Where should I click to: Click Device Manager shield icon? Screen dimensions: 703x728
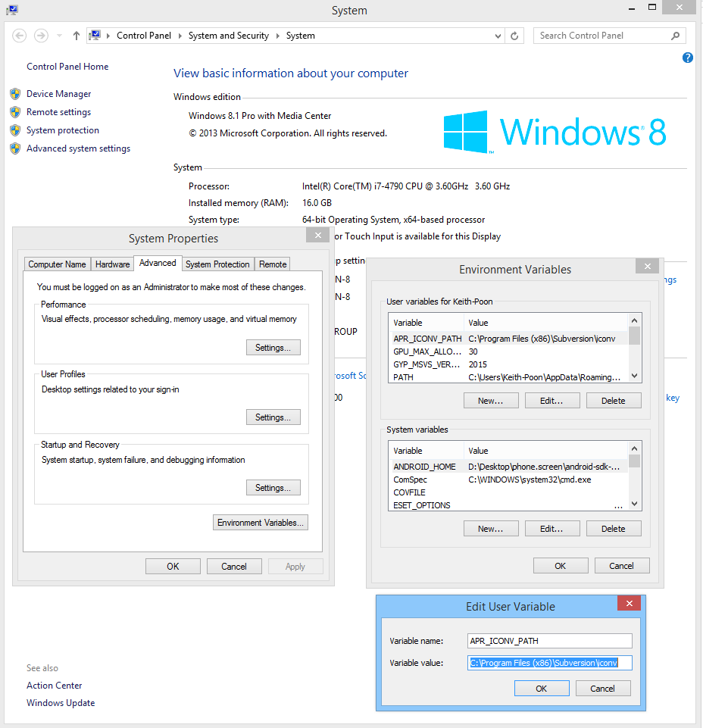15,94
